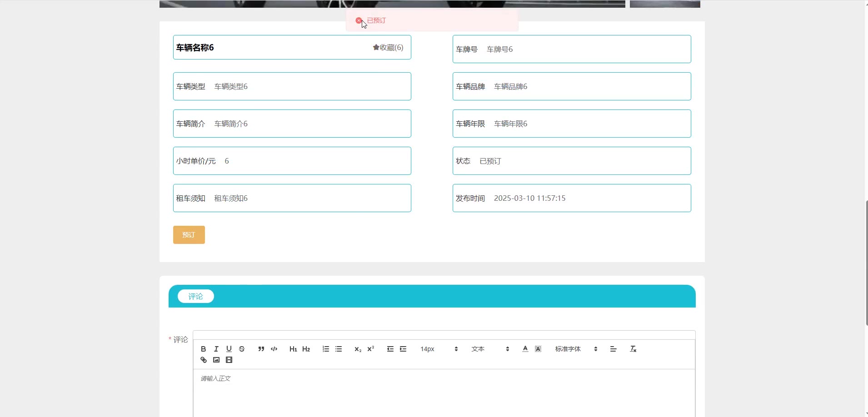Screen dimensions: 868x417
Task: Insert a code block
Action: click(274, 349)
